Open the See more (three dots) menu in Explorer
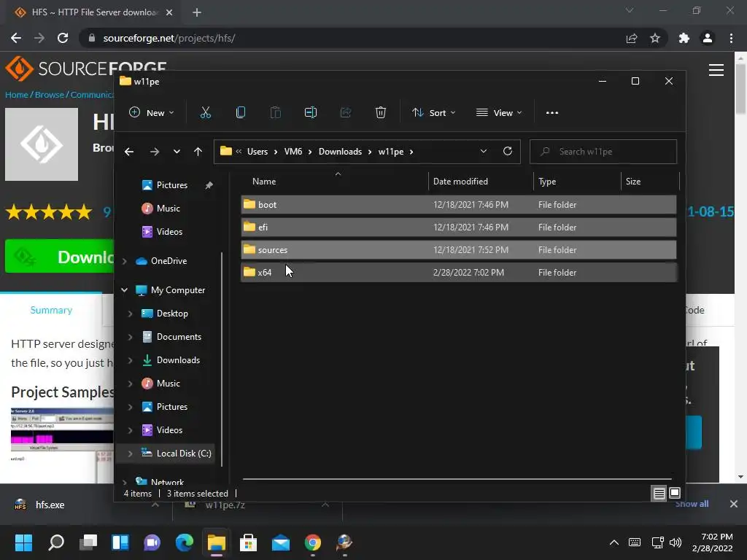 pyautogui.click(x=552, y=113)
